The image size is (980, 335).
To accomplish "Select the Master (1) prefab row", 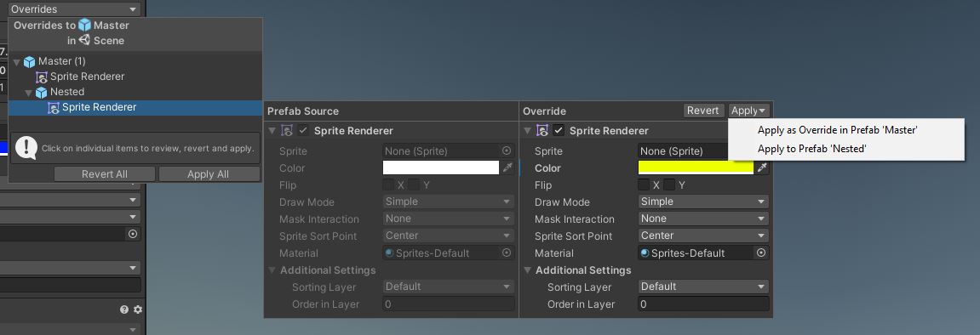I will point(135,61).
